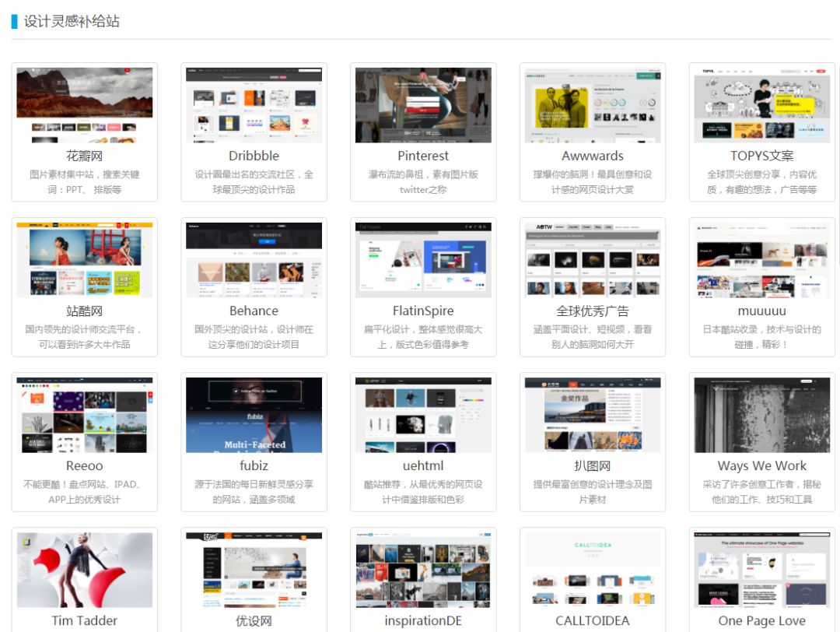Screen dimensions: 840x632
Task: Click the uehtml title link
Action: click(423, 465)
